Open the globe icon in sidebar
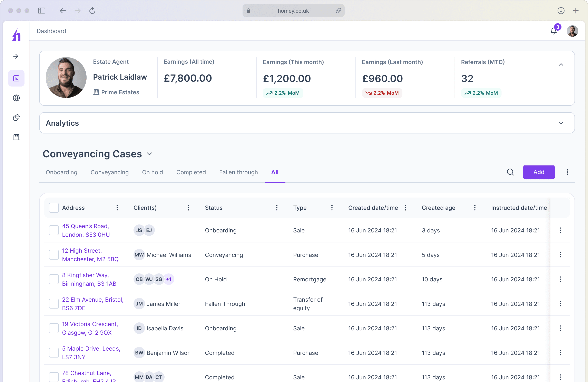Viewport: 588px width, 382px height. [x=16, y=98]
